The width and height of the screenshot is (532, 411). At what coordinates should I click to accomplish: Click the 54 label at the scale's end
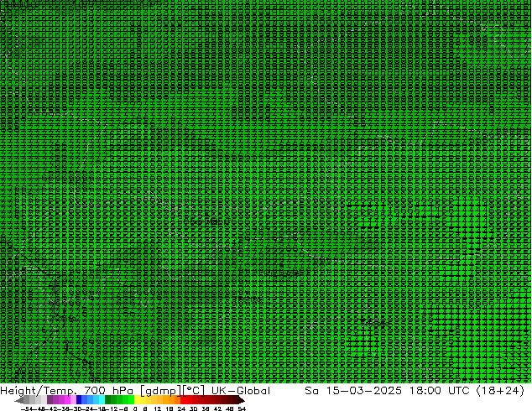coord(242,408)
